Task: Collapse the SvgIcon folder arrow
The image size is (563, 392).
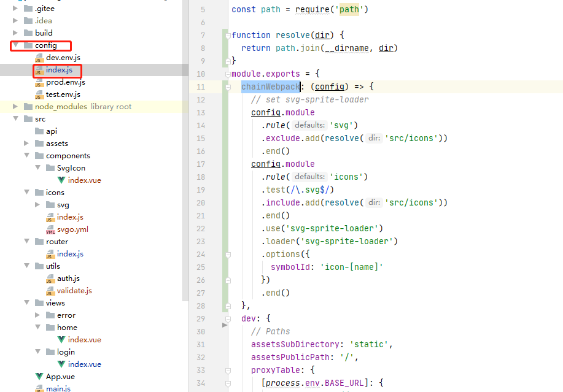Action: [x=37, y=168]
